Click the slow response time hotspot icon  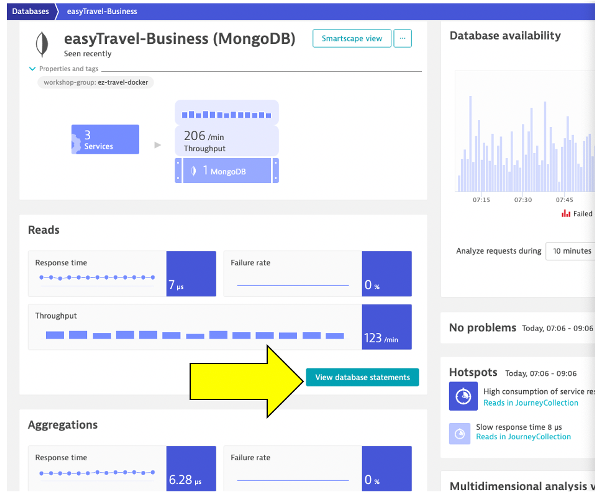tap(459, 433)
